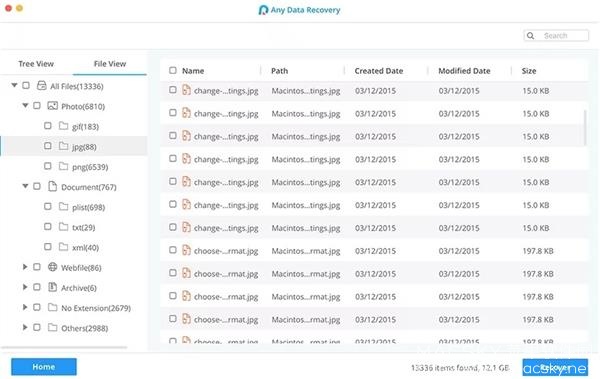Check the Webfile(86) checkbox

tap(37, 267)
